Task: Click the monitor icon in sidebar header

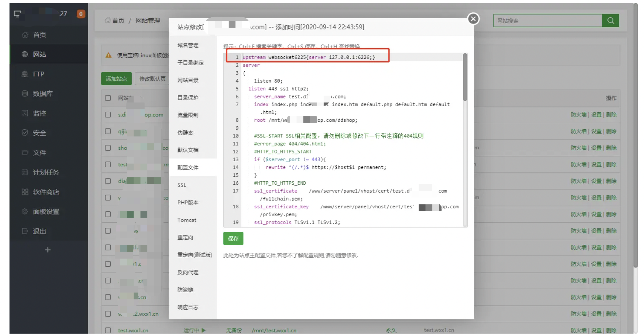Action: (x=17, y=14)
